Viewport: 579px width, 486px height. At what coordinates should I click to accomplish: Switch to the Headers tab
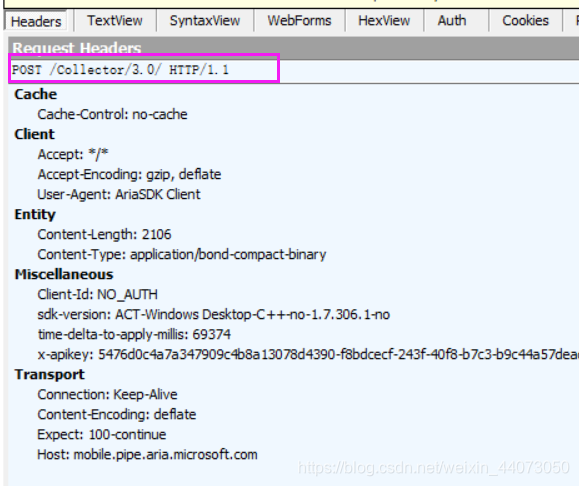pos(36,21)
